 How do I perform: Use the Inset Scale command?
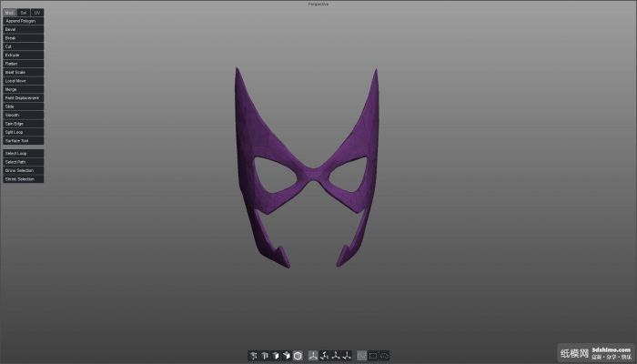click(x=23, y=72)
